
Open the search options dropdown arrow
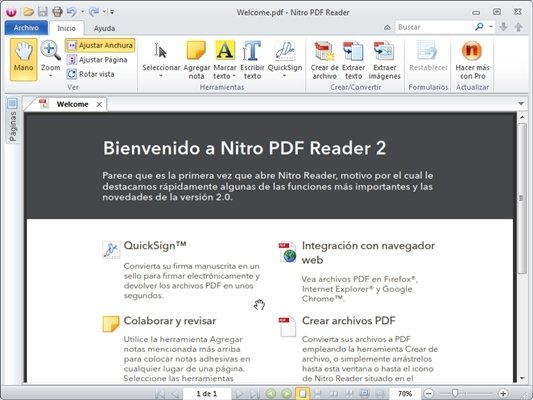click(491, 27)
